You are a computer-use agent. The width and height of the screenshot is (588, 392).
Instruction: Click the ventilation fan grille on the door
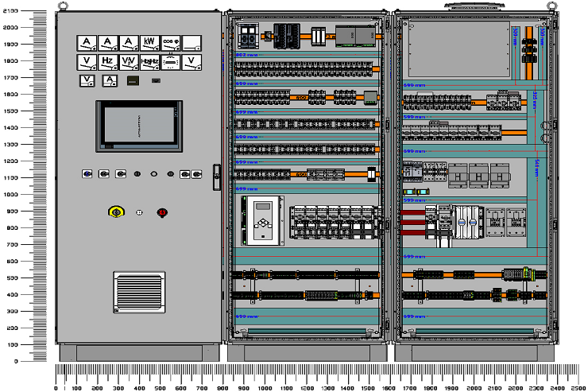[139, 292]
